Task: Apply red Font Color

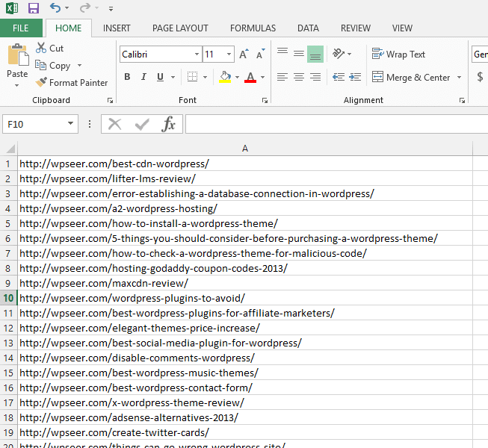Action: click(x=250, y=77)
